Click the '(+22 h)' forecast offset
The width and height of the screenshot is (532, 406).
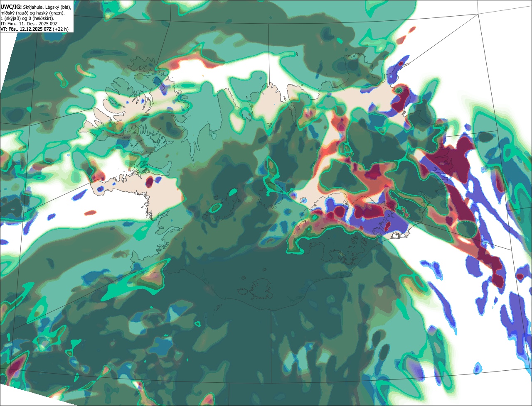point(61,29)
